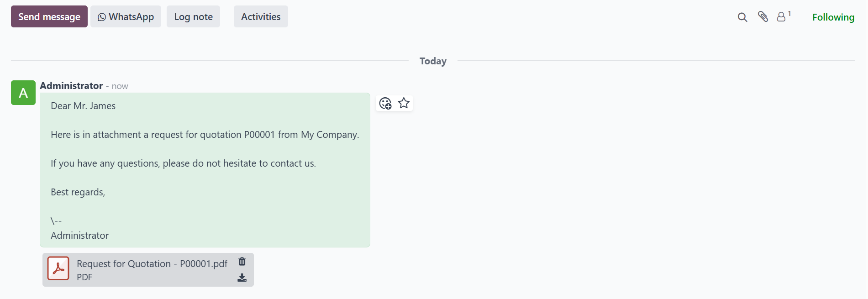Viewport: 868px width, 299px height.
Task: Select the Log note tab
Action: [x=193, y=16]
